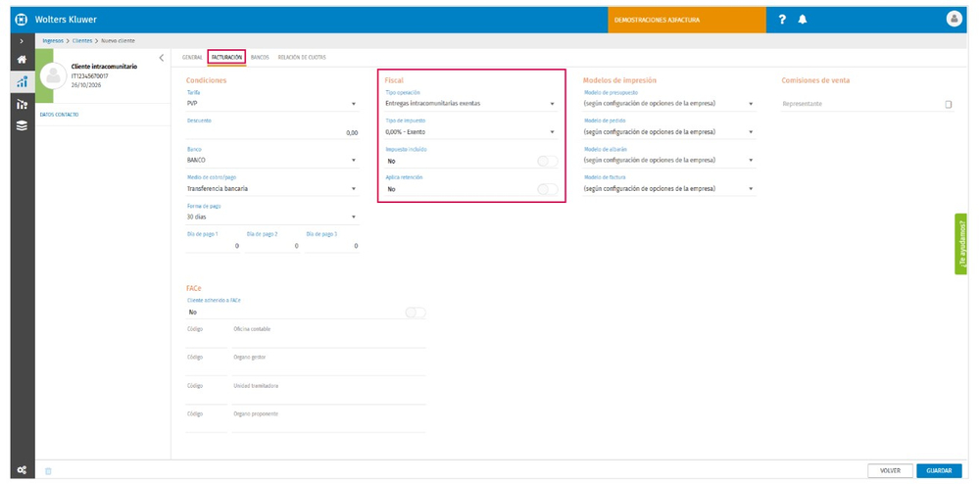Viewport: 980px width, 484px height.
Task: Switch to the Bancos tab
Action: 260,57
